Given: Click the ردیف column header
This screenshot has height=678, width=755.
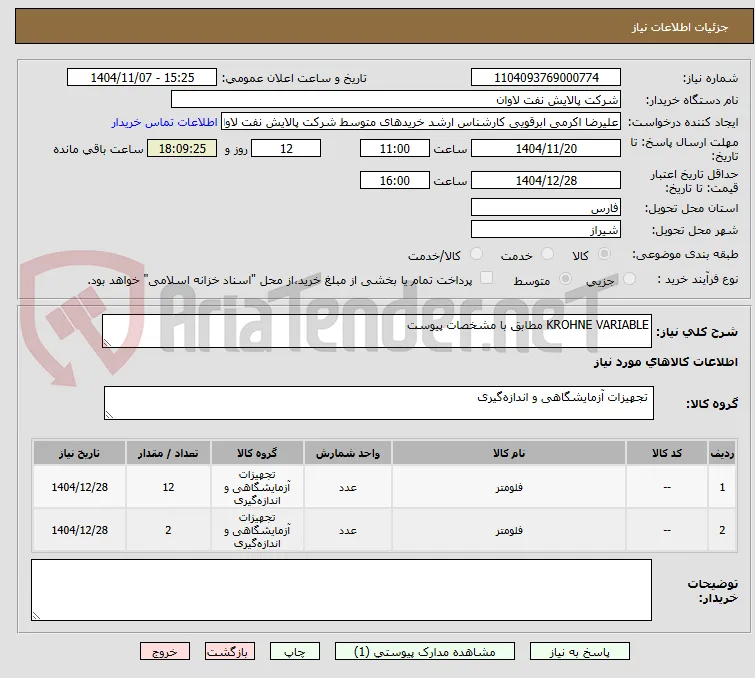Looking at the screenshot, I should pyautogui.click(x=722, y=453).
